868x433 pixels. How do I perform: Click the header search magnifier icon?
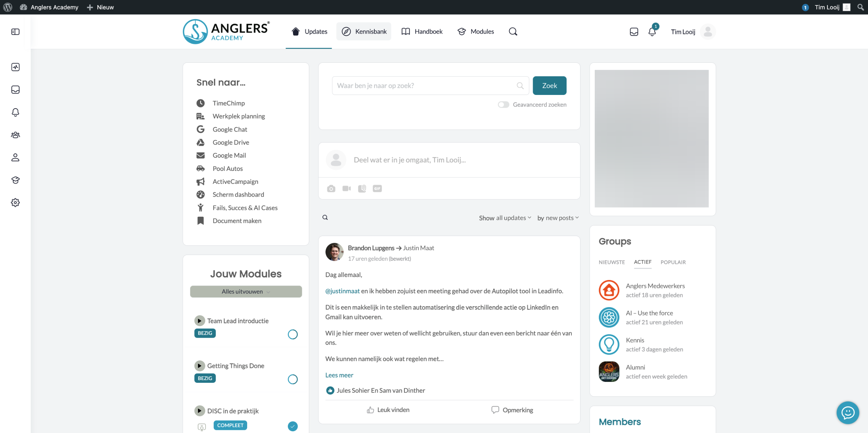pos(513,32)
